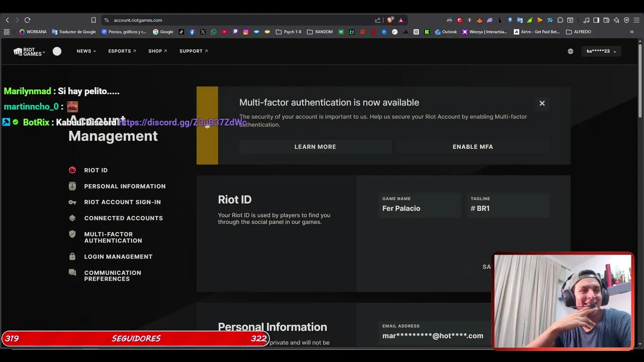Open Brave Leo AI sparkle icon
The width and height of the screenshot is (644, 362).
tap(616, 20)
